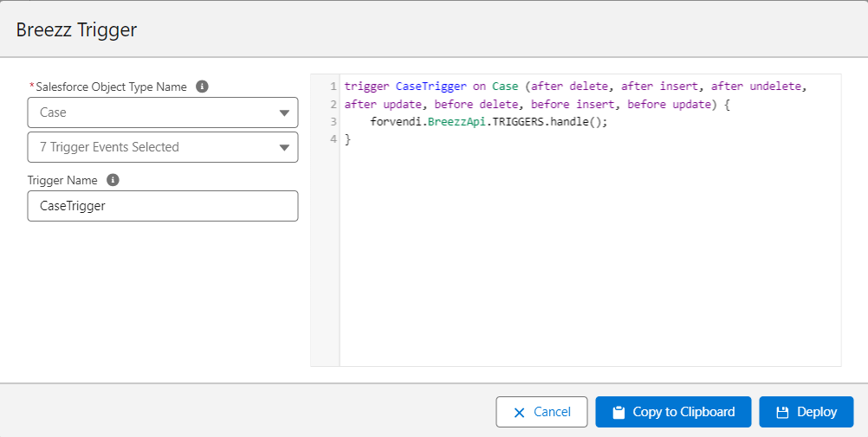Click the arrow of the Case combo box
This screenshot has width=868, height=437.
[x=284, y=113]
